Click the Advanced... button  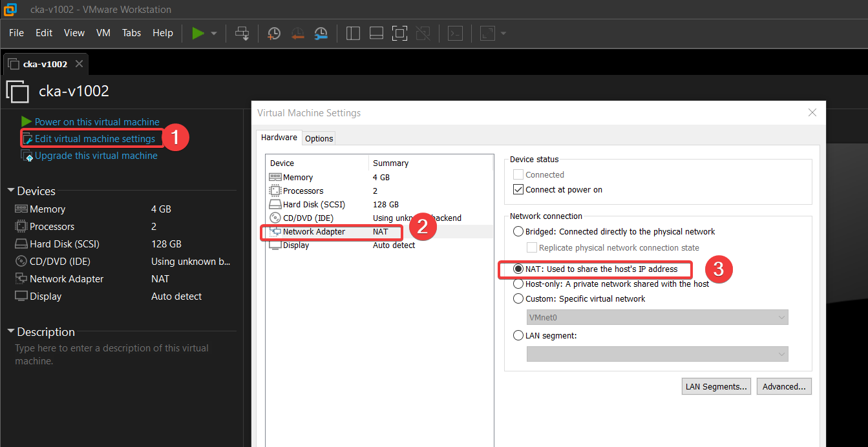(784, 387)
